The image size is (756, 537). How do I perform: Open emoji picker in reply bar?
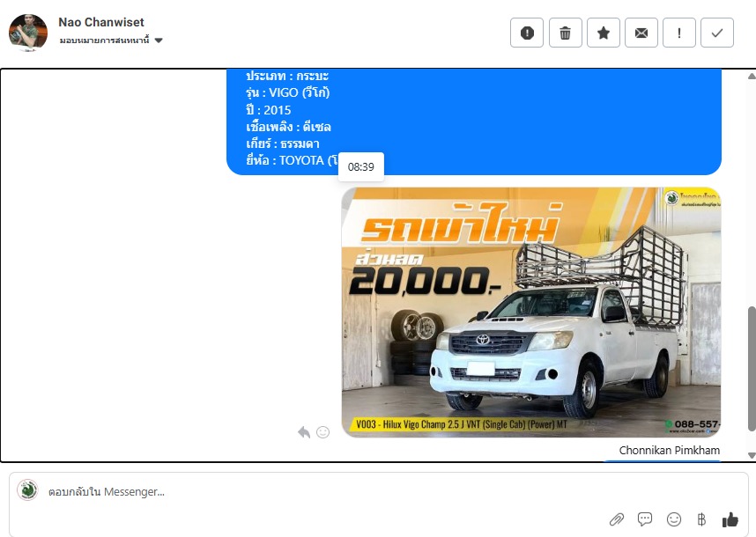673,519
